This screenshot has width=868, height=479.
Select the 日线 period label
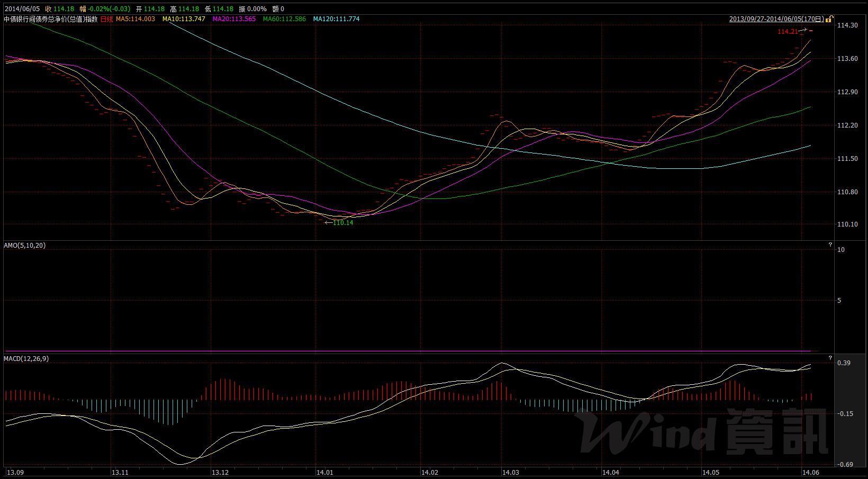pyautogui.click(x=107, y=19)
